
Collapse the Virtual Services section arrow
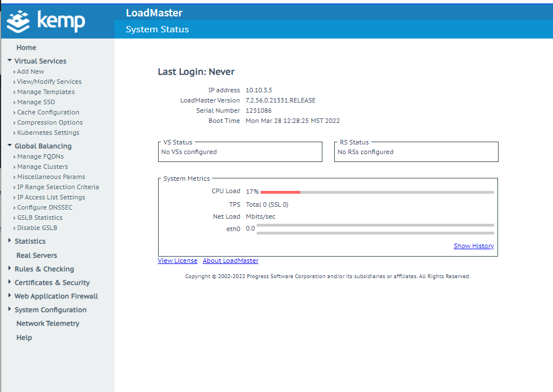tap(10, 61)
